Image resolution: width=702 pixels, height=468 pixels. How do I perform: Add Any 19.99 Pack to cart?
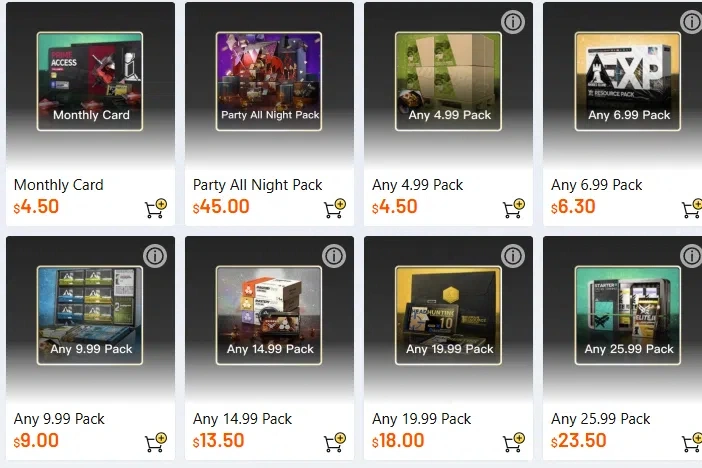[x=514, y=441]
